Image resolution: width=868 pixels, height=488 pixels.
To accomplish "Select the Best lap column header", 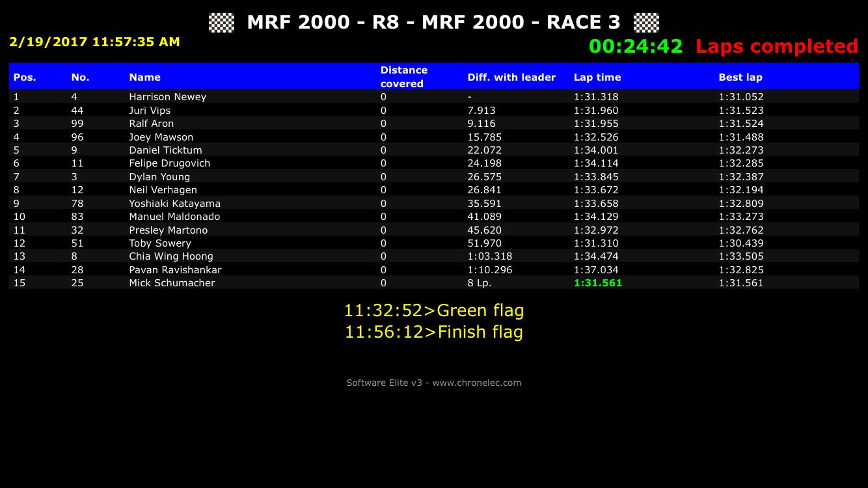I will pyautogui.click(x=740, y=77).
